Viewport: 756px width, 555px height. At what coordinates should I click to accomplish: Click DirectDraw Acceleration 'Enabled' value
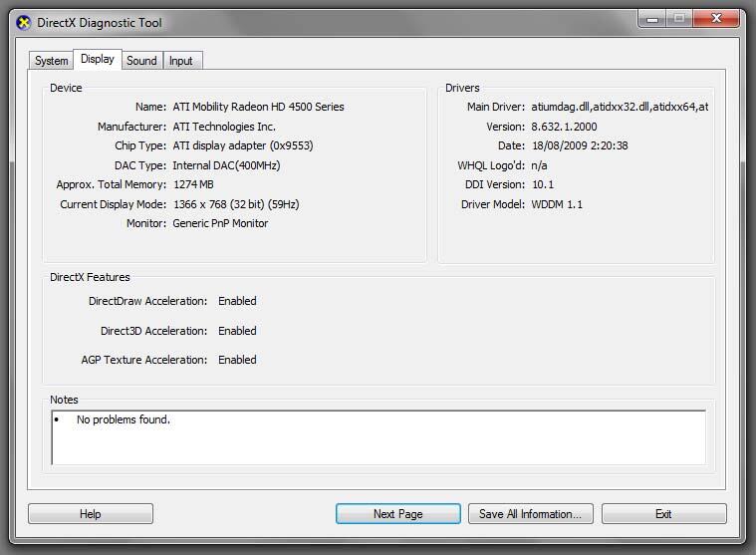coord(237,301)
